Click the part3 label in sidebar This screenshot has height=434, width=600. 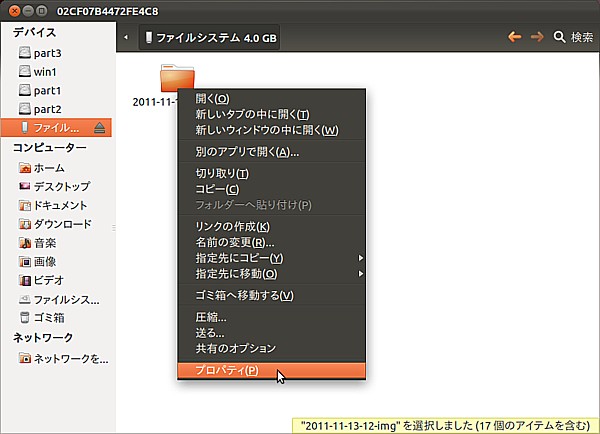(x=47, y=53)
